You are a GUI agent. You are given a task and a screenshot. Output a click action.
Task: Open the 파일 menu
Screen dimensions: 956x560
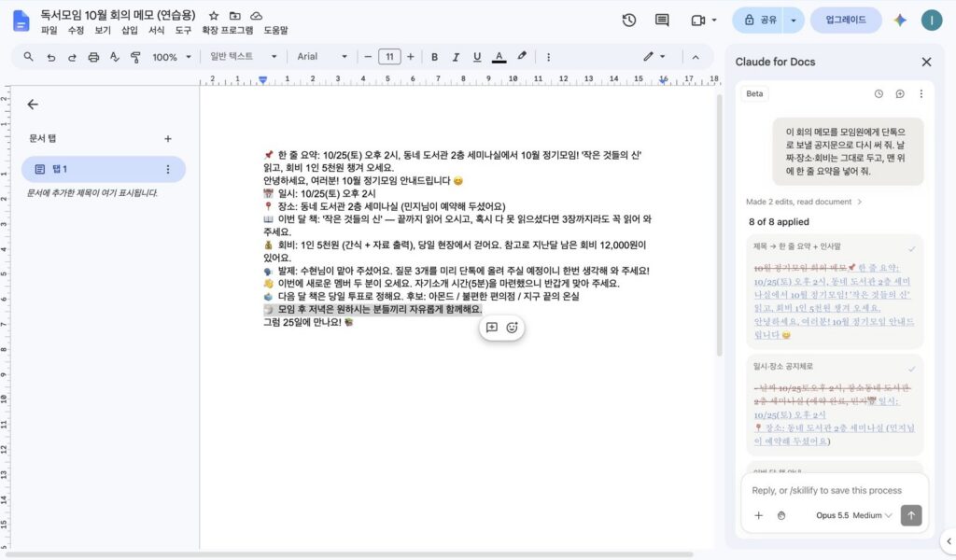pyautogui.click(x=49, y=31)
